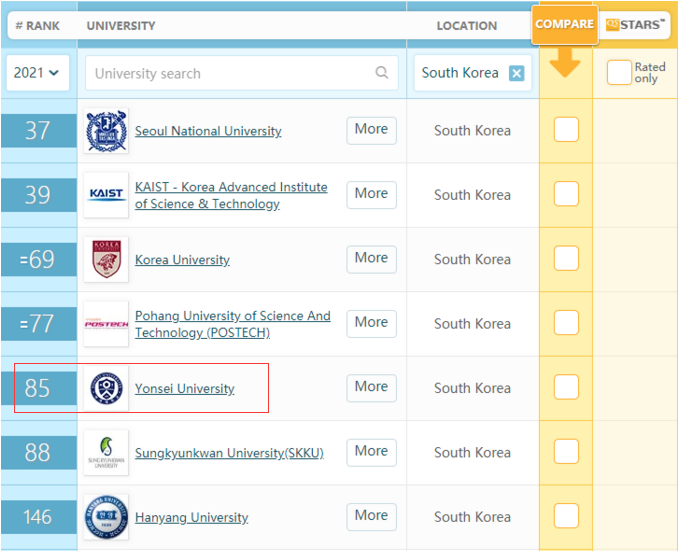Click More for Sungkyunkwan University
This screenshot has height=551, width=680.
click(371, 452)
